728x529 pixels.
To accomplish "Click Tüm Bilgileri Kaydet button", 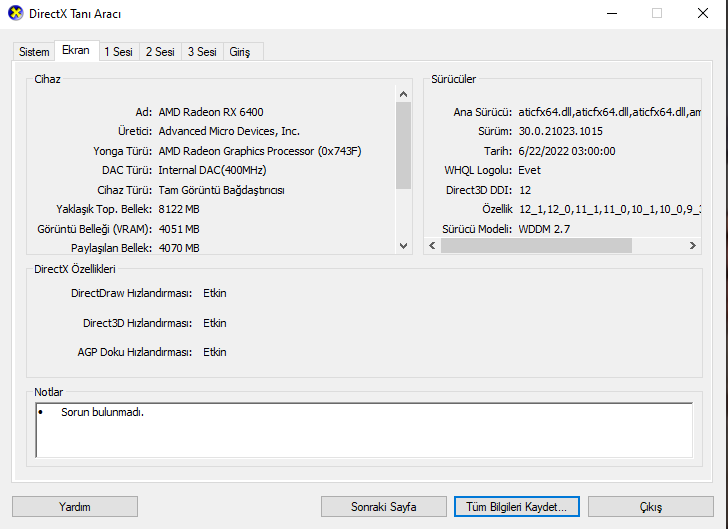I will 517,506.
